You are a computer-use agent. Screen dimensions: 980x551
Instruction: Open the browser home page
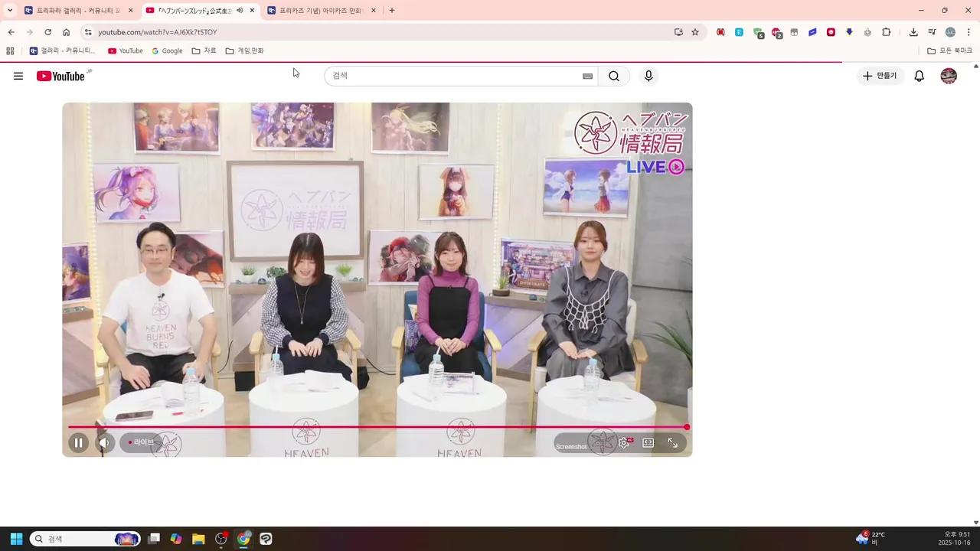(66, 32)
